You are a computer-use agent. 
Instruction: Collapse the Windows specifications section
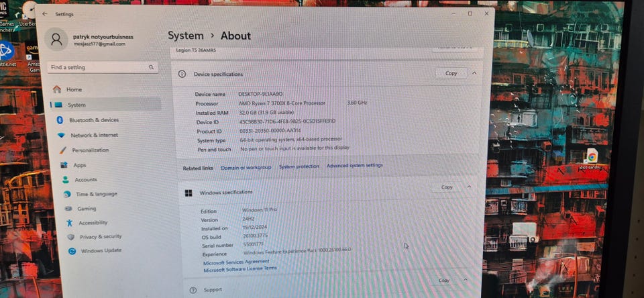[x=469, y=187]
